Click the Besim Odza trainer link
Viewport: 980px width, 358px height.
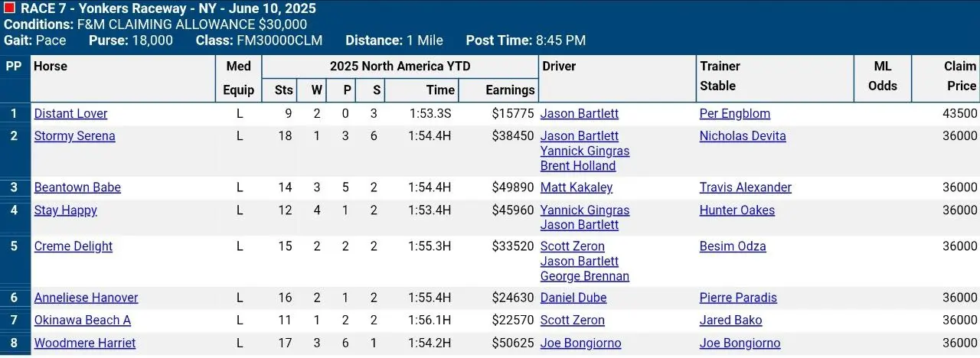pos(732,246)
